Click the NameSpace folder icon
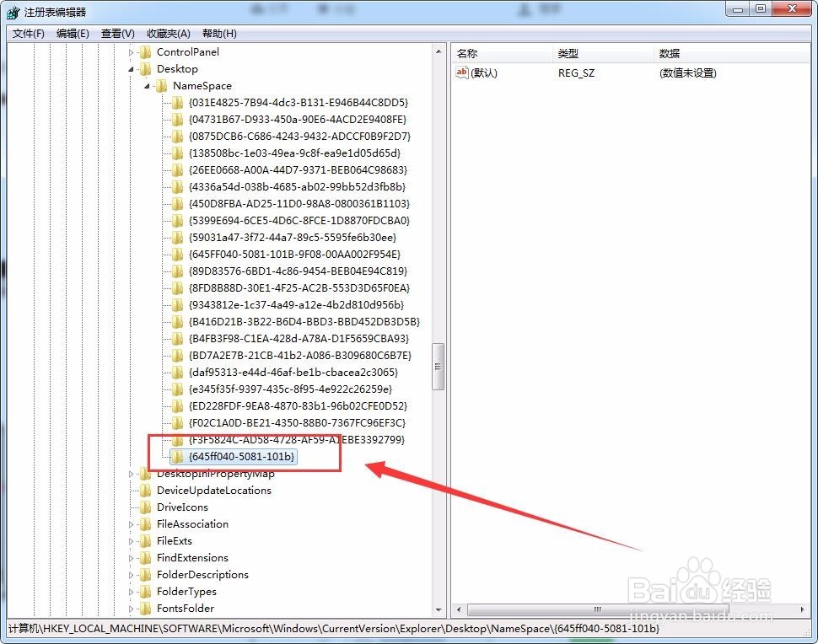This screenshot has width=818, height=644. [x=162, y=85]
